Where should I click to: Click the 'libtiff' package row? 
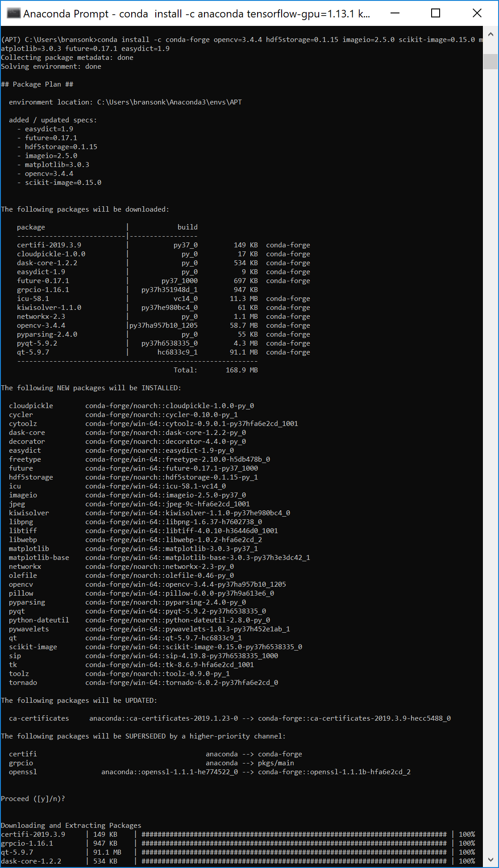click(143, 531)
